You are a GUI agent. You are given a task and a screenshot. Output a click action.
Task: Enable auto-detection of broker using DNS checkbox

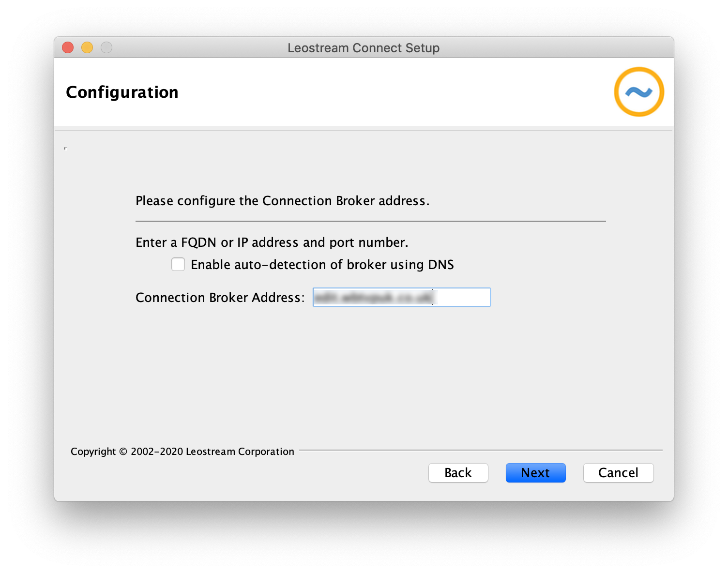tap(178, 264)
